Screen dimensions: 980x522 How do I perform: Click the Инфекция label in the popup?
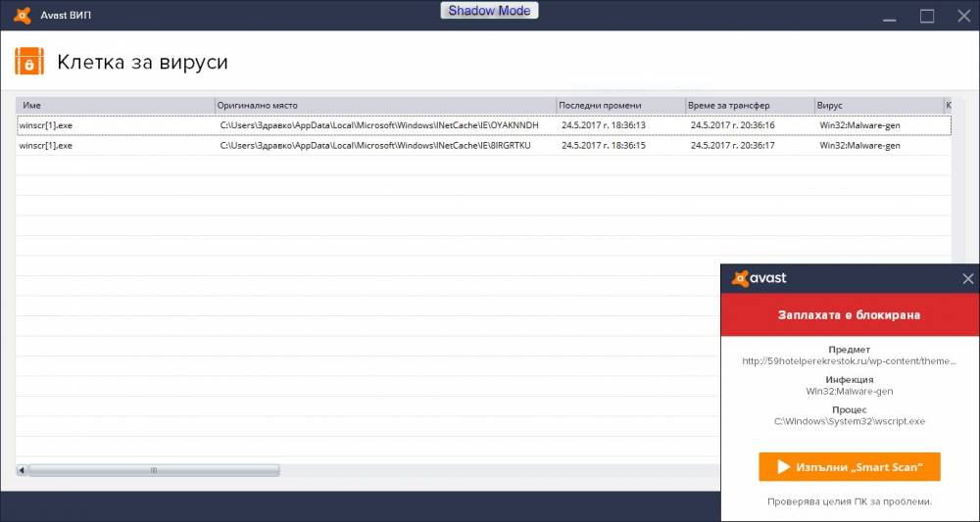850,380
